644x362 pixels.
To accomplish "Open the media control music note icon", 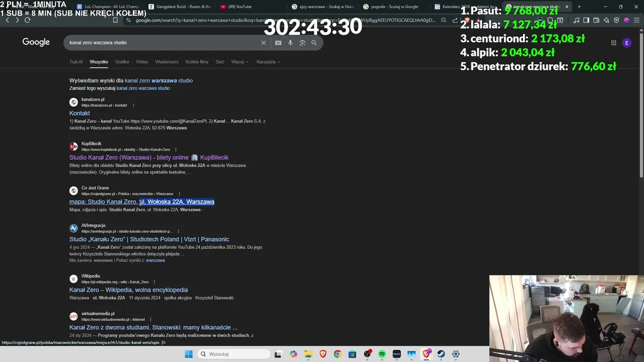I will 576,20.
